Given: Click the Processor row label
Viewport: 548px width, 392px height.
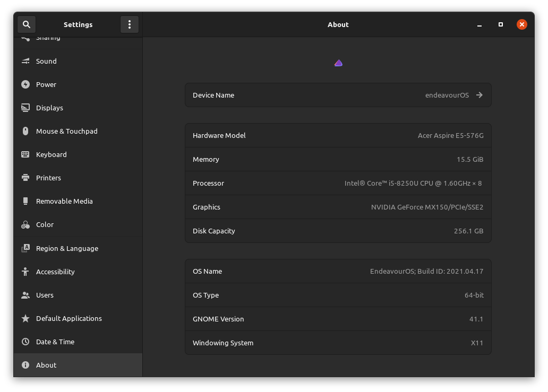Looking at the screenshot, I should [208, 183].
